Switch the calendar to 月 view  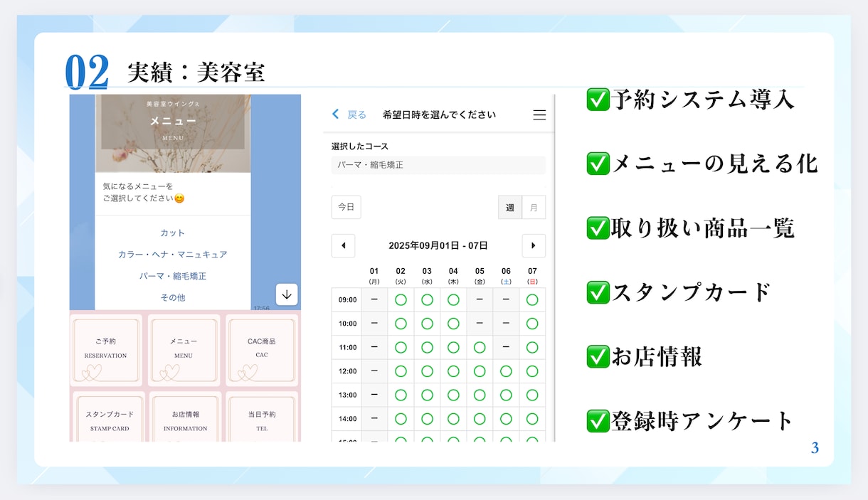point(534,207)
